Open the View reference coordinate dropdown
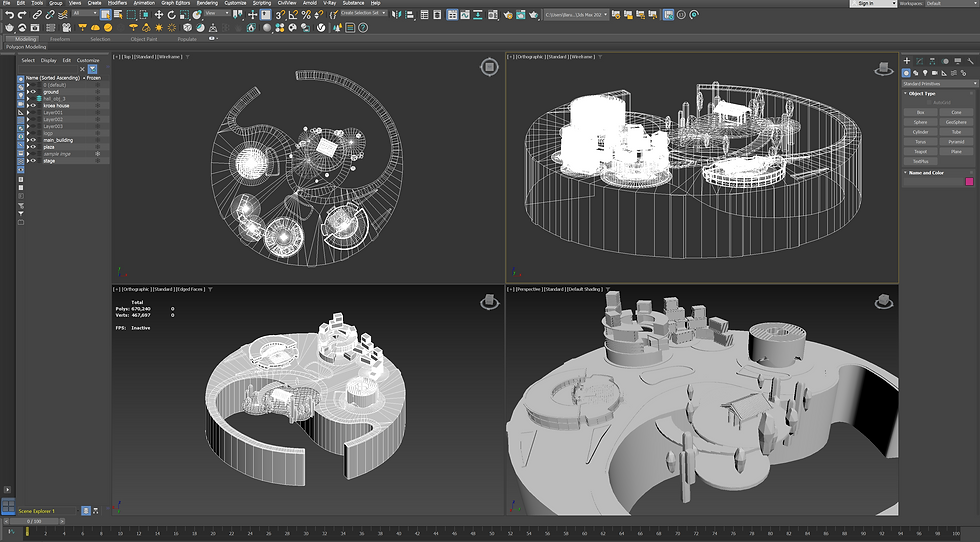This screenshot has height=542, width=980. (217, 13)
